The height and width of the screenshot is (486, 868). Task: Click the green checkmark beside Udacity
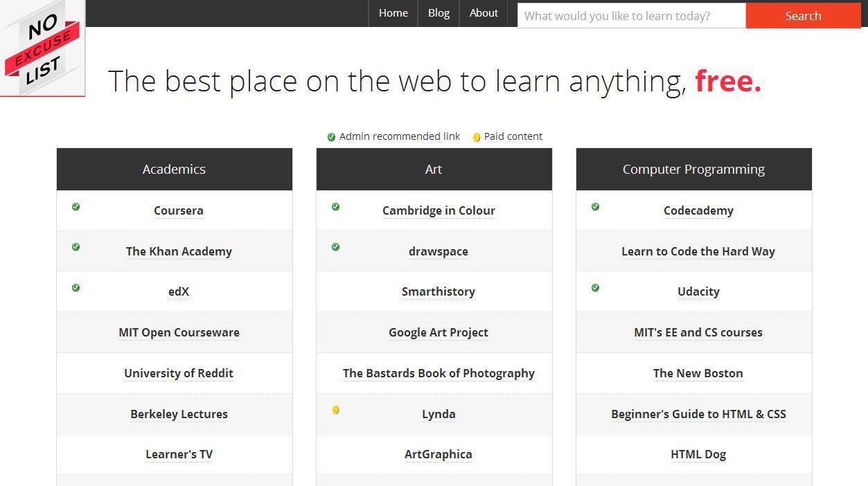596,288
